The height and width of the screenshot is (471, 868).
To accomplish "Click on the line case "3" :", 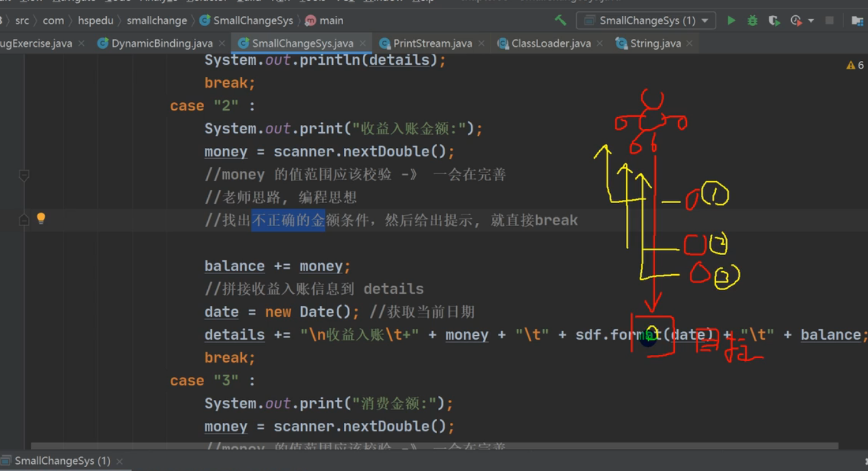I will tap(212, 381).
